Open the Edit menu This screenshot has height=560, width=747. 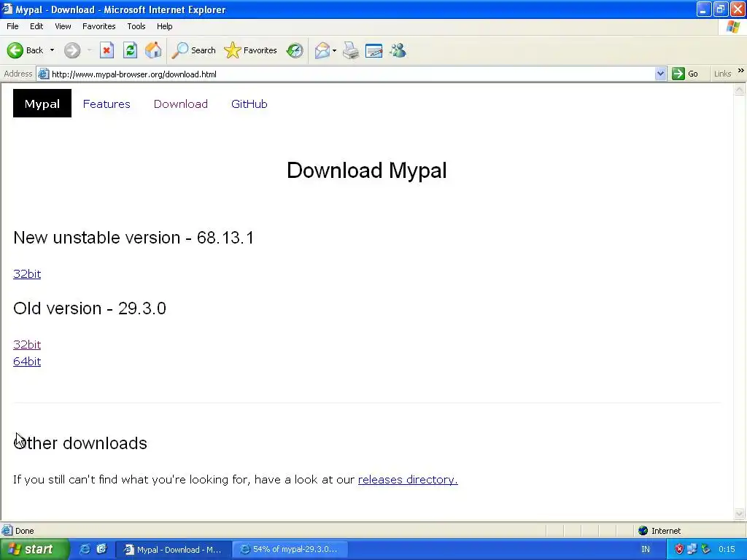point(36,26)
